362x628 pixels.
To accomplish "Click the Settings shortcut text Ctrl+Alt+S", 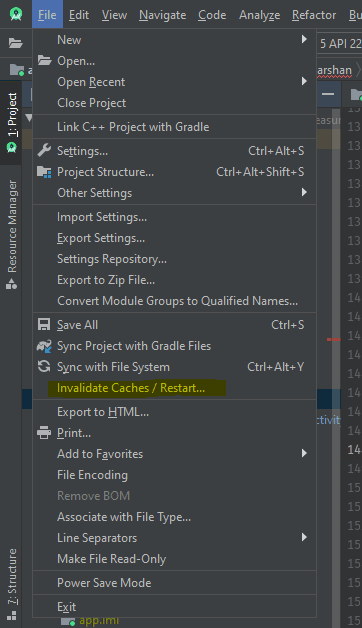I will (276, 151).
